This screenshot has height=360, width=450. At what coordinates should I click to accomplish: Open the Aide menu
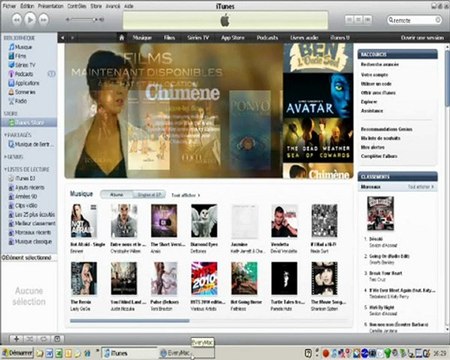point(129,6)
